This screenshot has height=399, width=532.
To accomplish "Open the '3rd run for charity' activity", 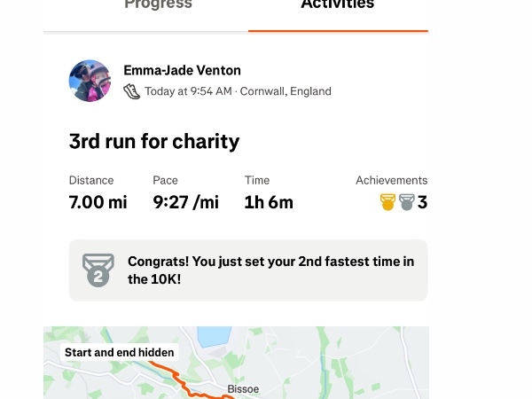I will coord(154,141).
